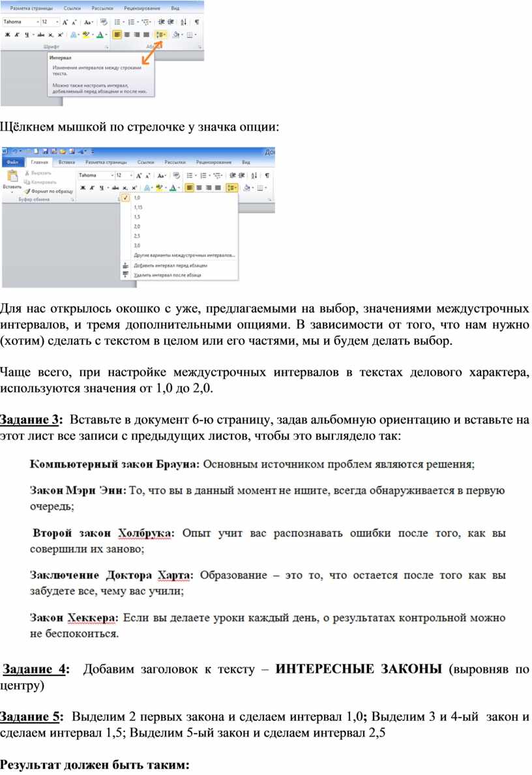Click the bold ИНТЕРЕСНЫЕ ЗАКОНЫ text
This screenshot has width=532, height=775.
click(359, 669)
